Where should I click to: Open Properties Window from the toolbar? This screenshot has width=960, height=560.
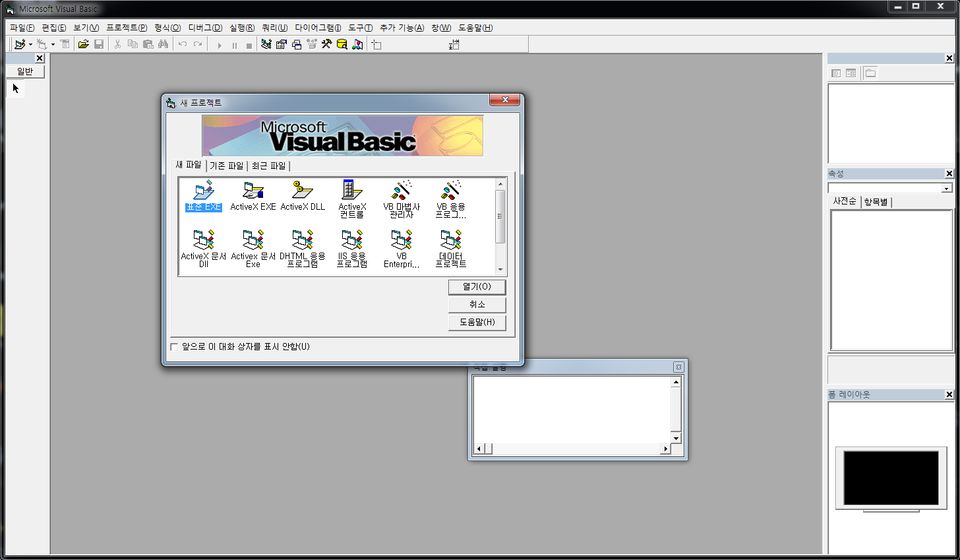click(281, 44)
